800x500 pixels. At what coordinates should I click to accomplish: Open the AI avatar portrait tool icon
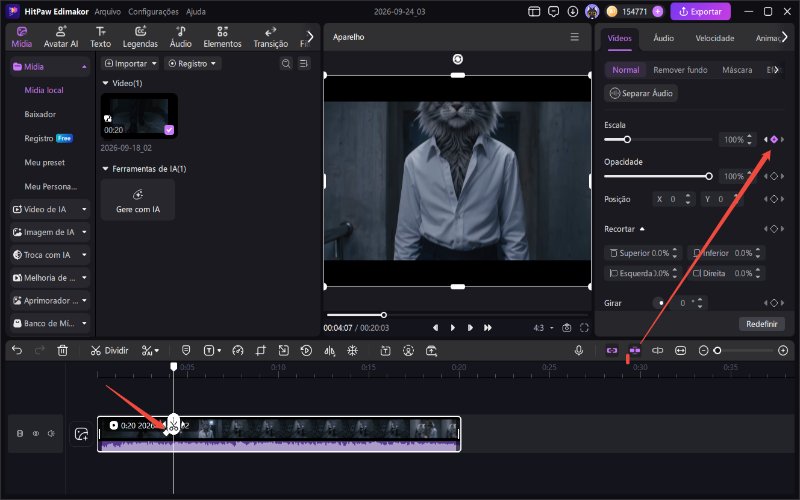coord(408,351)
